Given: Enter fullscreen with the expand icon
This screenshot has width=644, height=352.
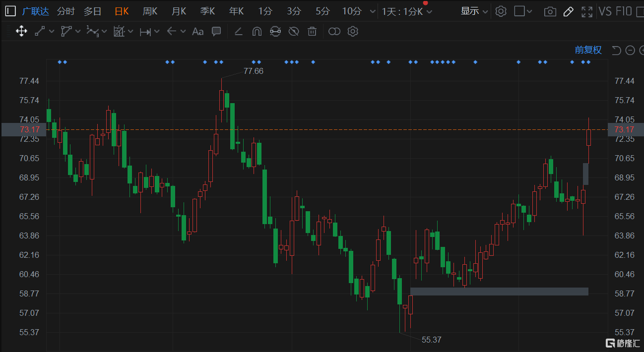Looking at the screenshot, I should pos(587,11).
